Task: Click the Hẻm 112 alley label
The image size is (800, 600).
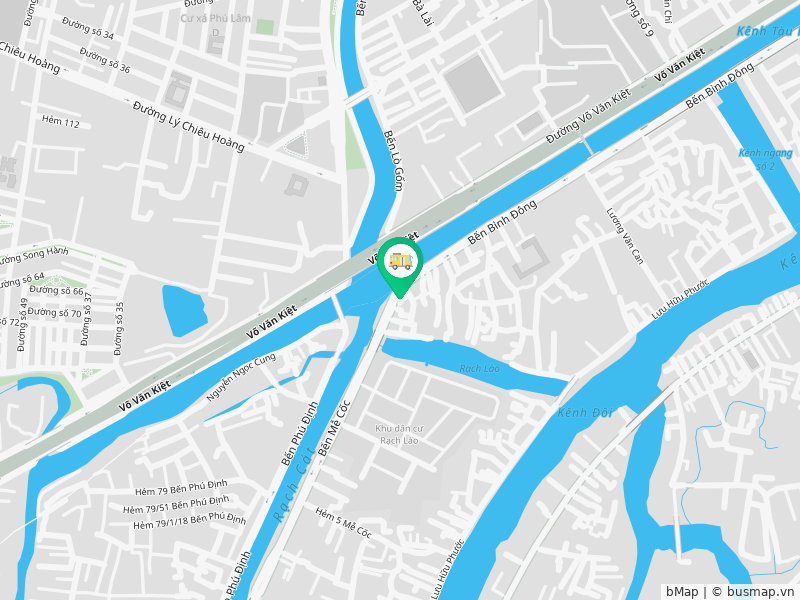Action: coord(61,121)
